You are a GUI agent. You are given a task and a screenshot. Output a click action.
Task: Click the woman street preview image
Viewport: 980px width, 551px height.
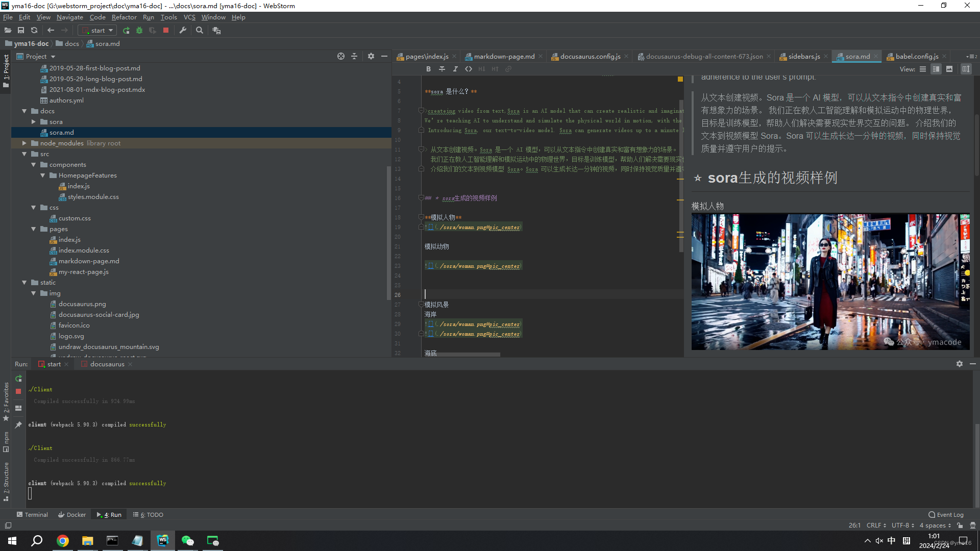(x=830, y=282)
